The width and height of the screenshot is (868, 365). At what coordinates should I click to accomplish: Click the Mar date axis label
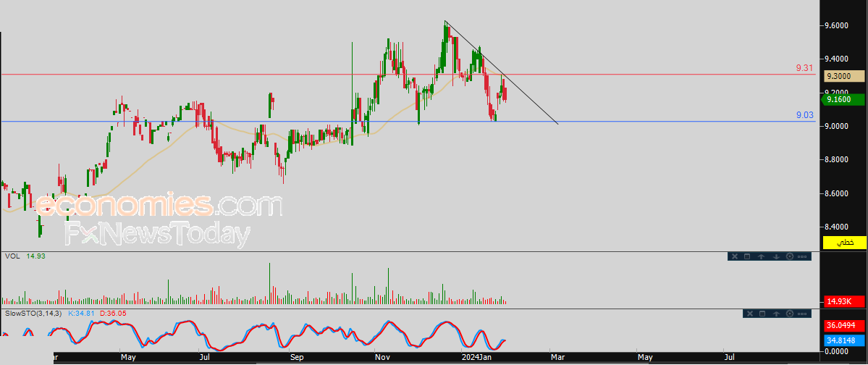coord(557,358)
